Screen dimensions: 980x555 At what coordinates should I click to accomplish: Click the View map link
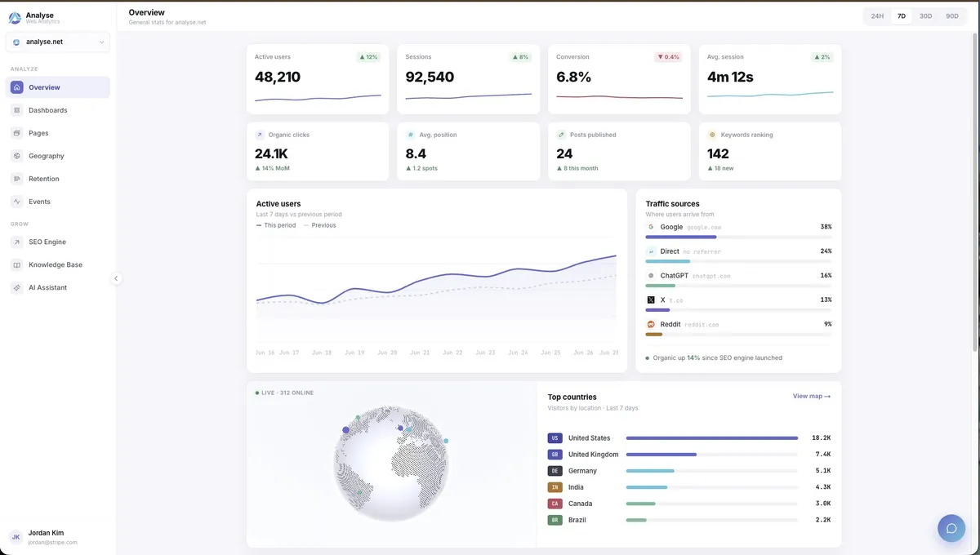click(812, 397)
